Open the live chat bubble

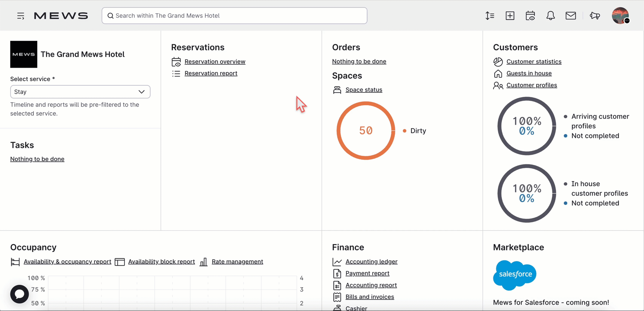[x=20, y=294]
